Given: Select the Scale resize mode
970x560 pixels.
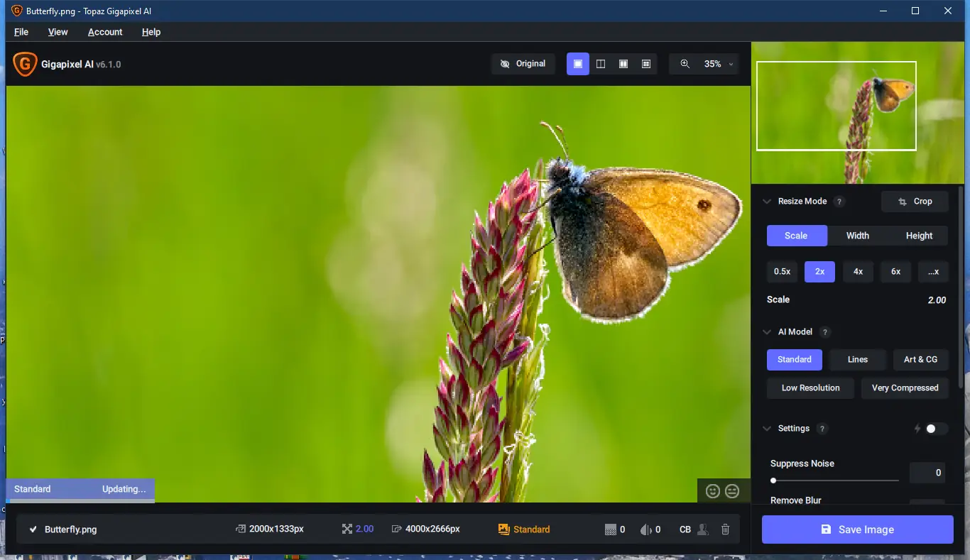Looking at the screenshot, I should (x=796, y=236).
